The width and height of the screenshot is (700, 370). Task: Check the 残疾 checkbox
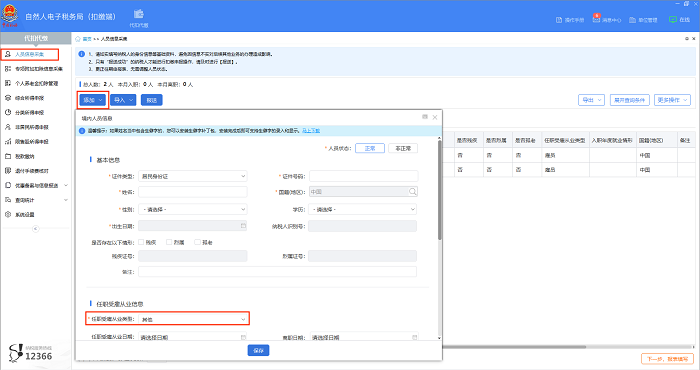point(141,242)
